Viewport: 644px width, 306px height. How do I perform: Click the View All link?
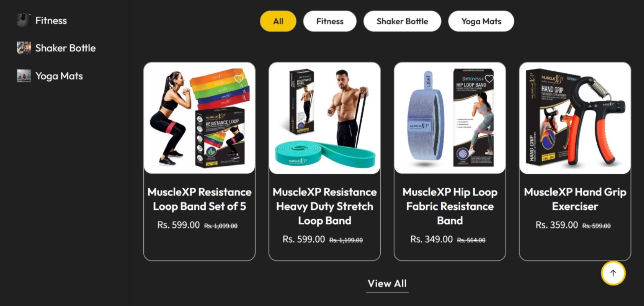pyautogui.click(x=387, y=284)
